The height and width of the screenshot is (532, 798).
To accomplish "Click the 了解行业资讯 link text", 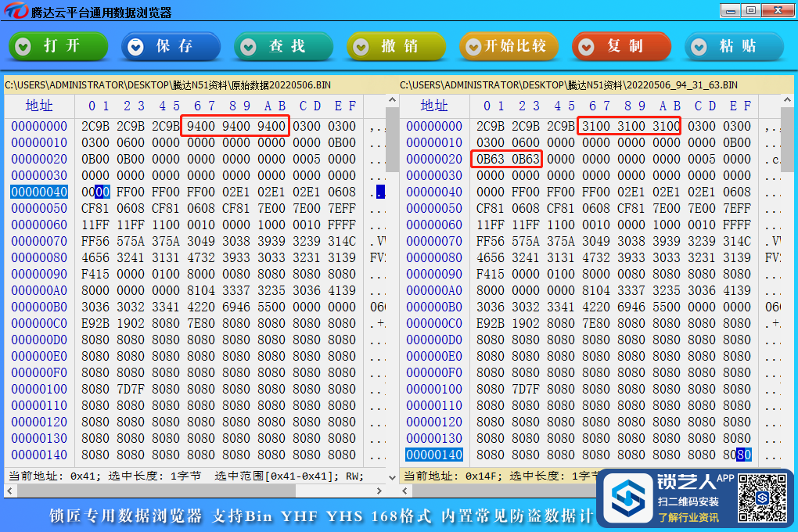I will click(x=688, y=517).
